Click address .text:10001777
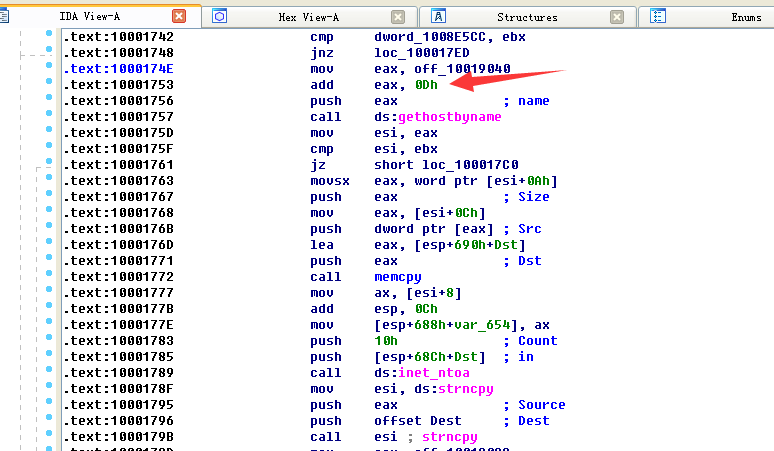774x451 pixels. 118,293
